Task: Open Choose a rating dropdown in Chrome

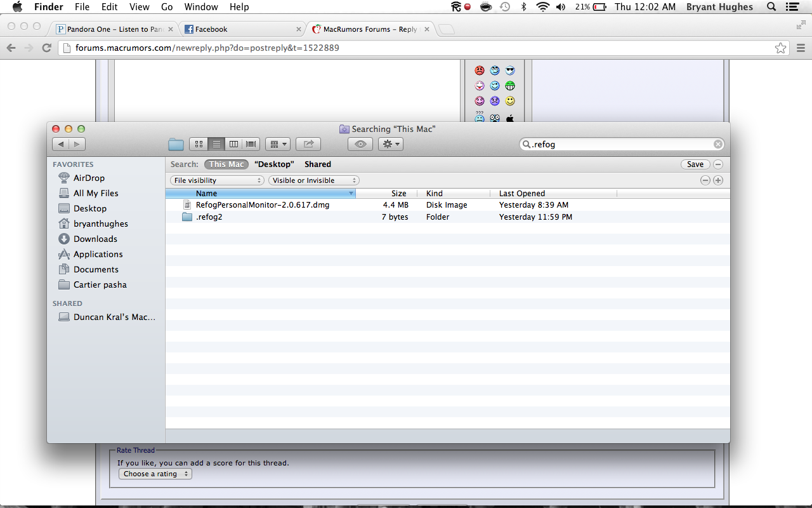Action: pyautogui.click(x=155, y=474)
